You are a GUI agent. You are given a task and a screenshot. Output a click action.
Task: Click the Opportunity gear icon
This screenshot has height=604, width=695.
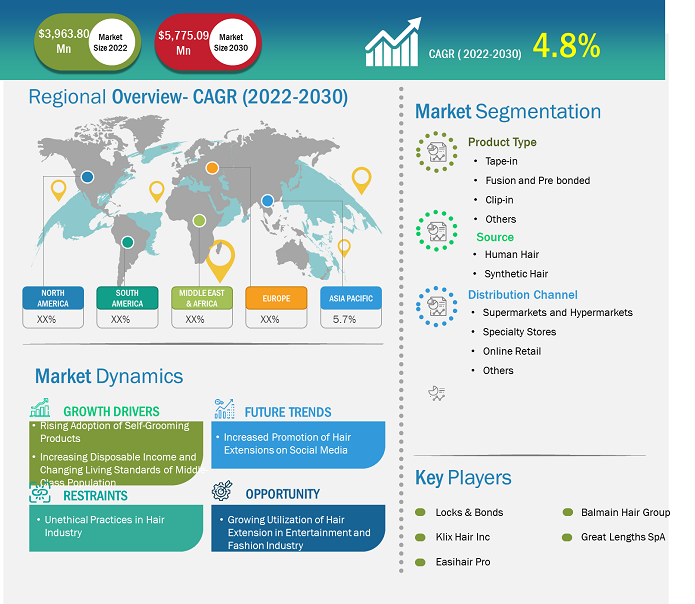coord(224,493)
